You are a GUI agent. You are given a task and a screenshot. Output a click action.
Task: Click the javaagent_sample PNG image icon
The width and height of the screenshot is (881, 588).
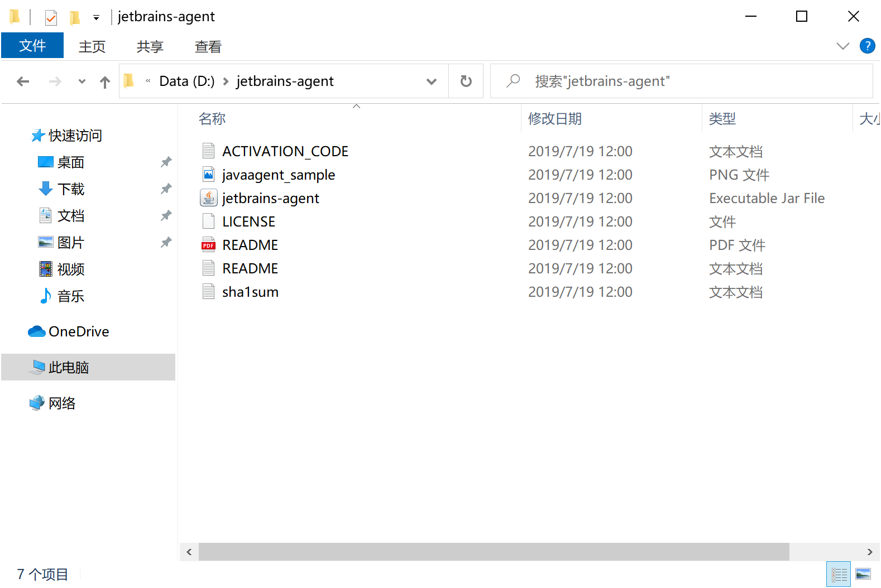(208, 175)
